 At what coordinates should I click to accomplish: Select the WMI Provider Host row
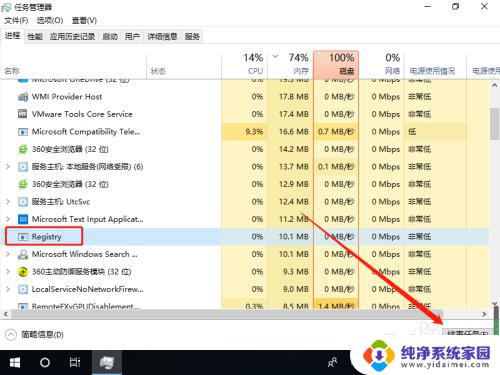coord(245,97)
